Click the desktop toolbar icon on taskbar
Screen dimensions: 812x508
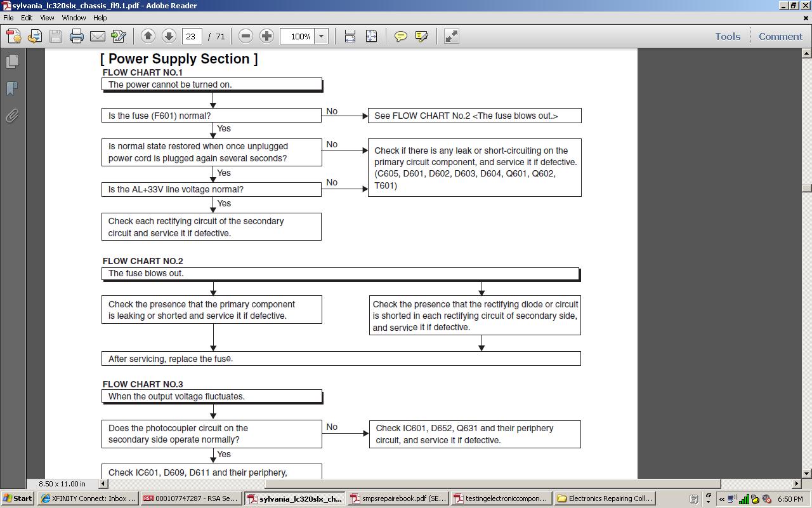(694, 499)
